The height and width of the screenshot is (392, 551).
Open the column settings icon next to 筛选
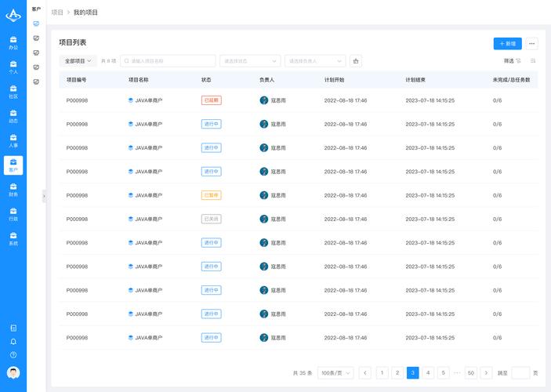click(x=533, y=60)
